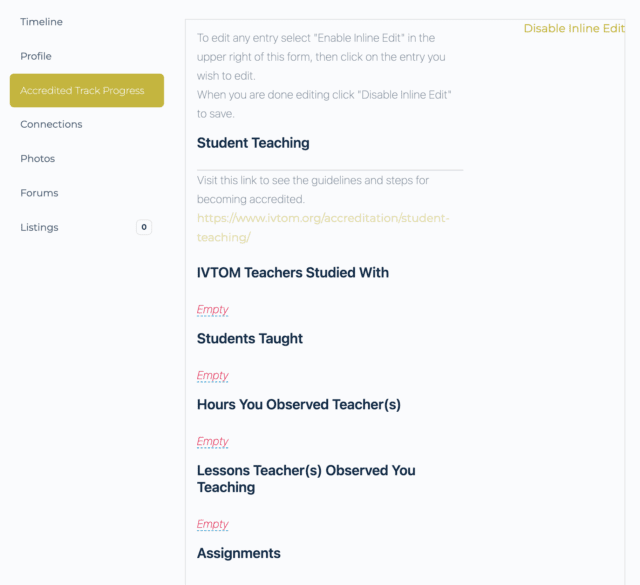Click the Students Taught heading

pyautogui.click(x=250, y=339)
